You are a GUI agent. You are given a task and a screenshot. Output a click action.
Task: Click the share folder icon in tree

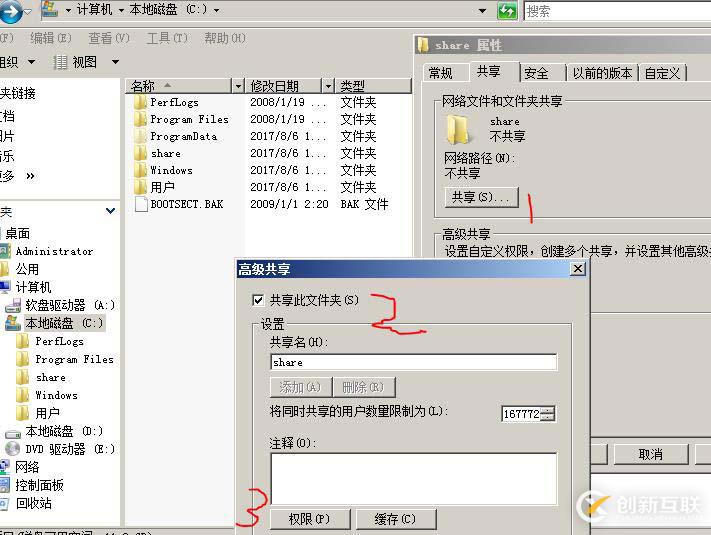coord(22,377)
